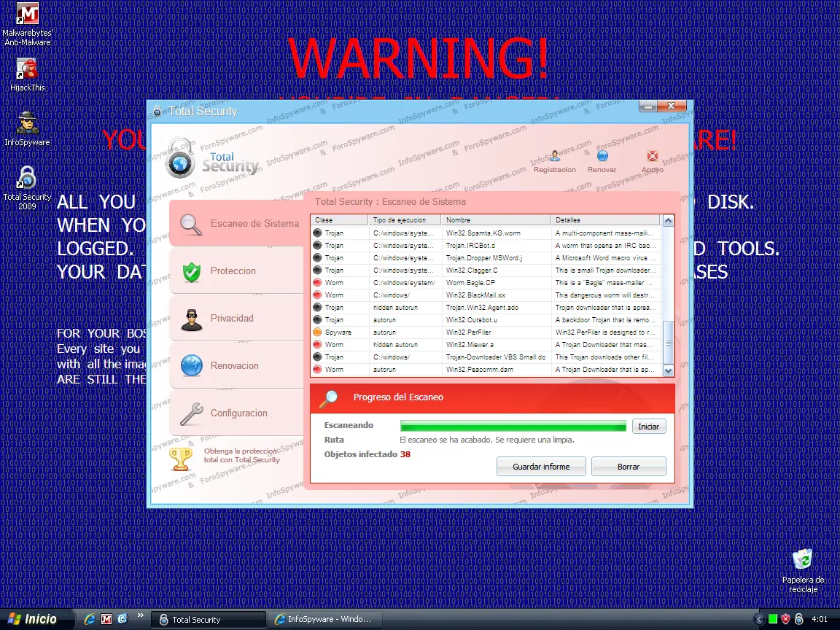Click the green square tray icon
Image resolution: width=840 pixels, height=630 pixels.
click(772, 619)
